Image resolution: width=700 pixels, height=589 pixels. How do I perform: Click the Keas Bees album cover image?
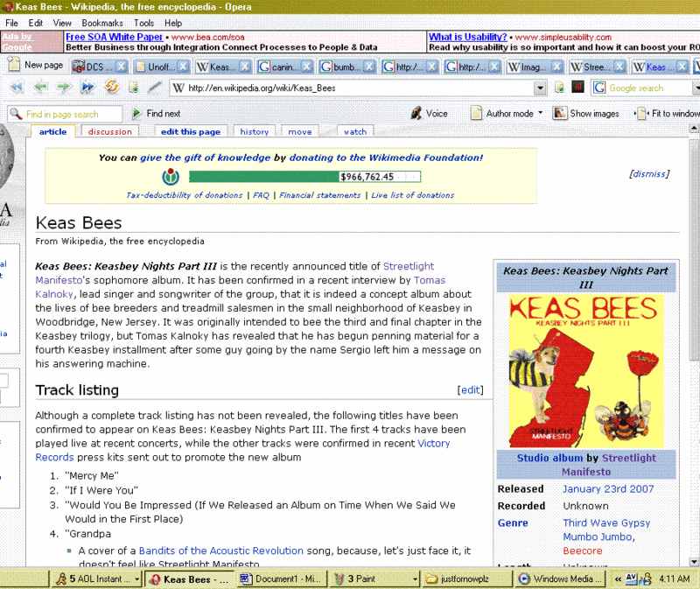(x=586, y=371)
